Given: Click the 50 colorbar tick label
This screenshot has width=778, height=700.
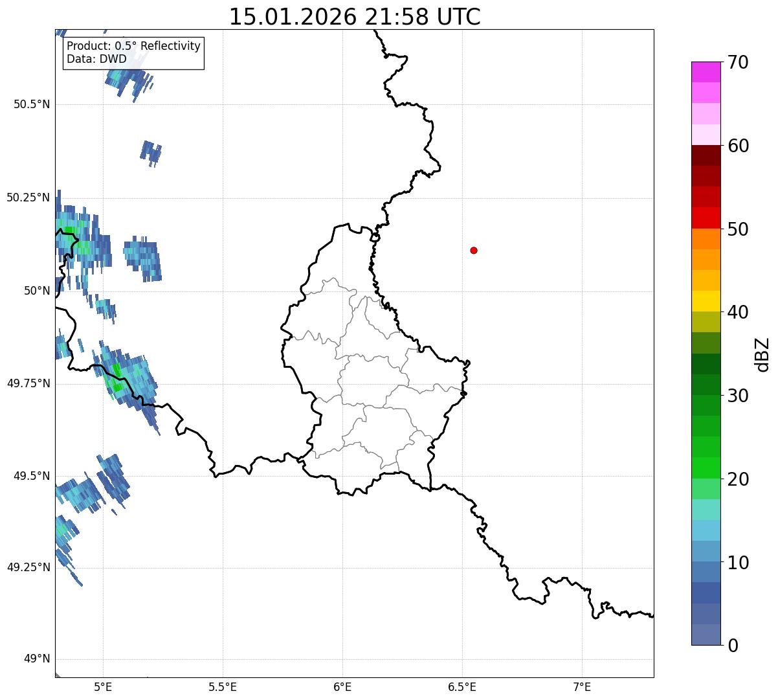Looking at the screenshot, I should [738, 229].
